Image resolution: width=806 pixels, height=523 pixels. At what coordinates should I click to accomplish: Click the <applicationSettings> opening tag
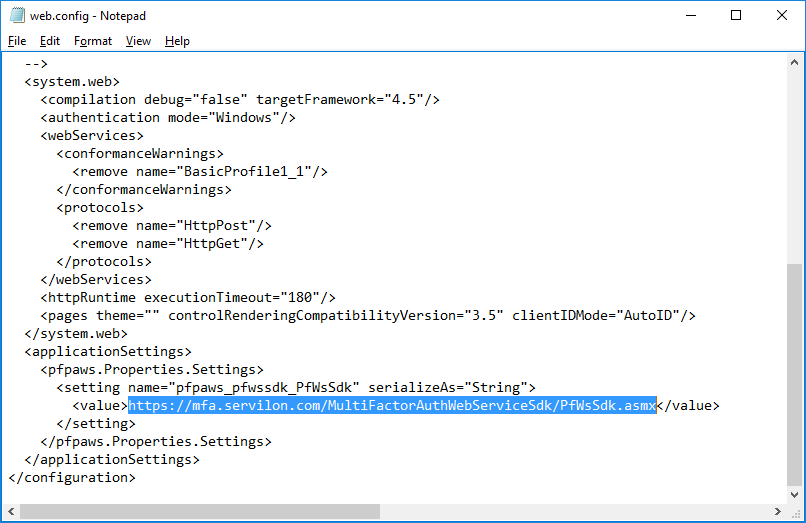108,351
